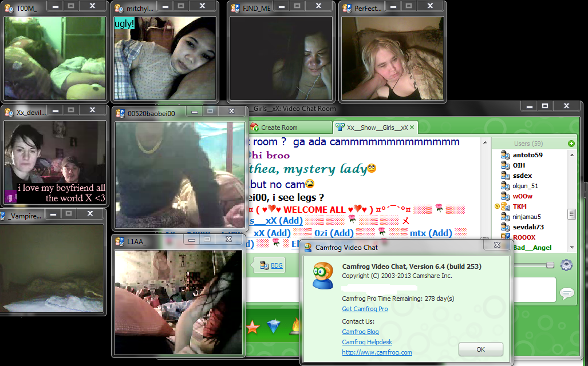
Task: Click the chat area scroll up arrow
Action: tap(485, 142)
